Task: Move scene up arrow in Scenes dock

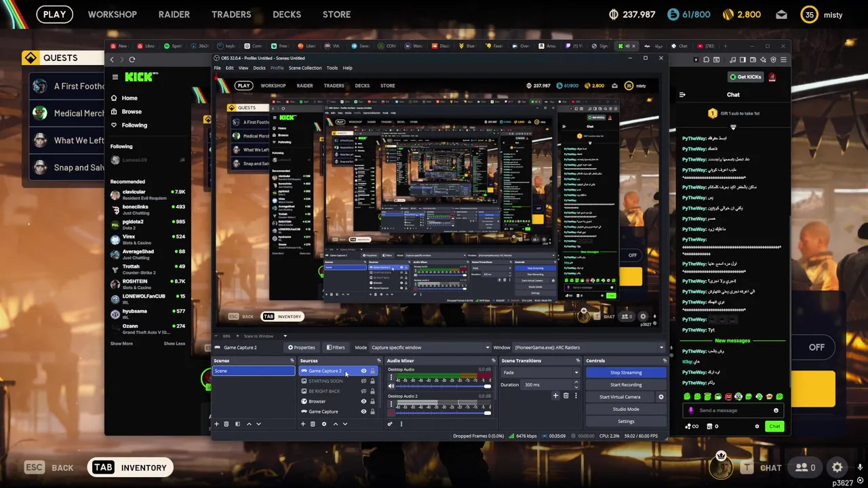Action: click(249, 424)
